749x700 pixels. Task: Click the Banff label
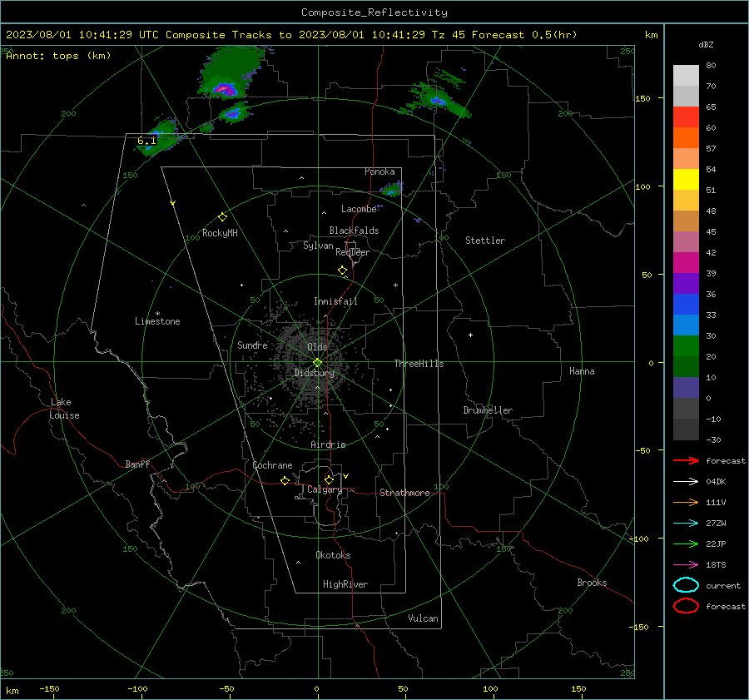[x=137, y=464]
